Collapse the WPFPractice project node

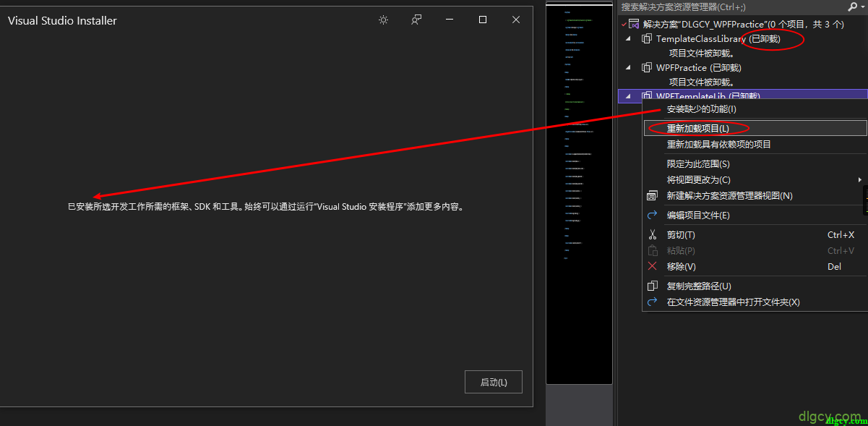click(627, 67)
